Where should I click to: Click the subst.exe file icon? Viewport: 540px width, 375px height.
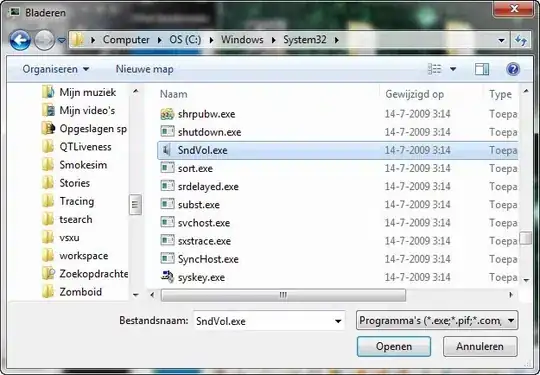tap(167, 205)
